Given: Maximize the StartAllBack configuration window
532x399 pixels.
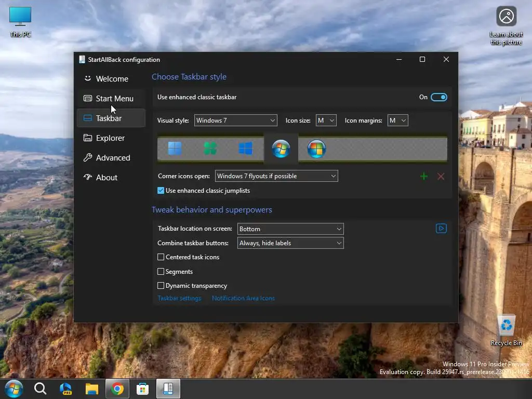Looking at the screenshot, I should point(422,59).
